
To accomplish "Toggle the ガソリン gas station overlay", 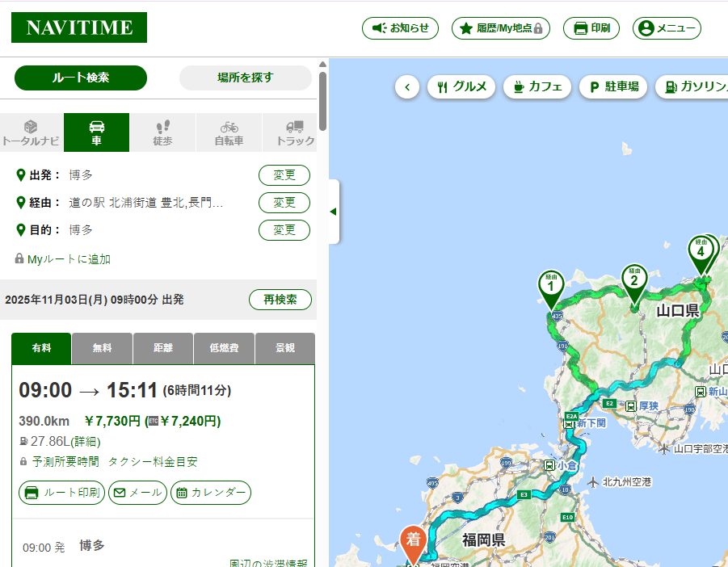I will click(x=696, y=86).
